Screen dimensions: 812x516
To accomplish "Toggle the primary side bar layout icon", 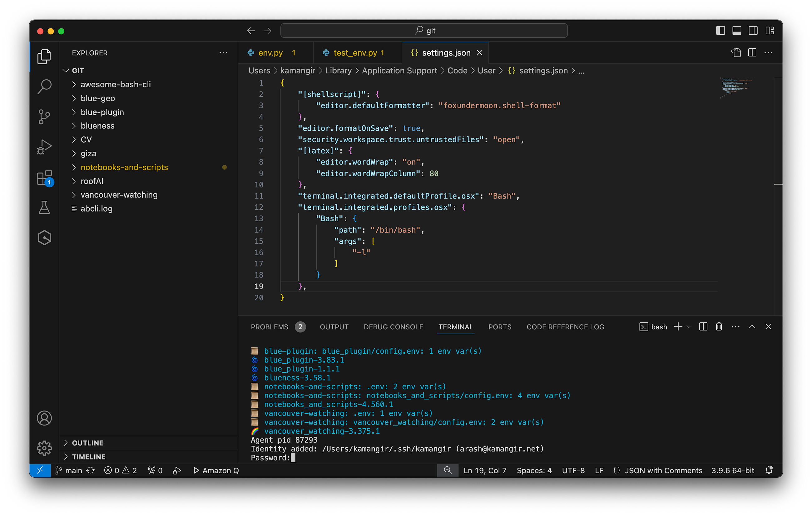I will click(x=720, y=31).
